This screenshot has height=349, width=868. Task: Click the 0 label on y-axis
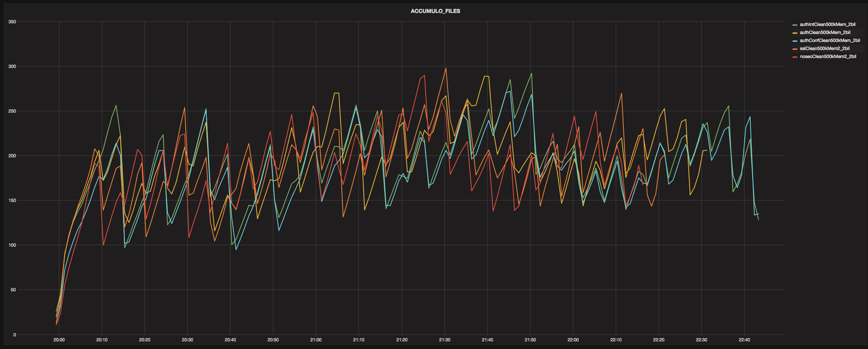(x=15, y=335)
